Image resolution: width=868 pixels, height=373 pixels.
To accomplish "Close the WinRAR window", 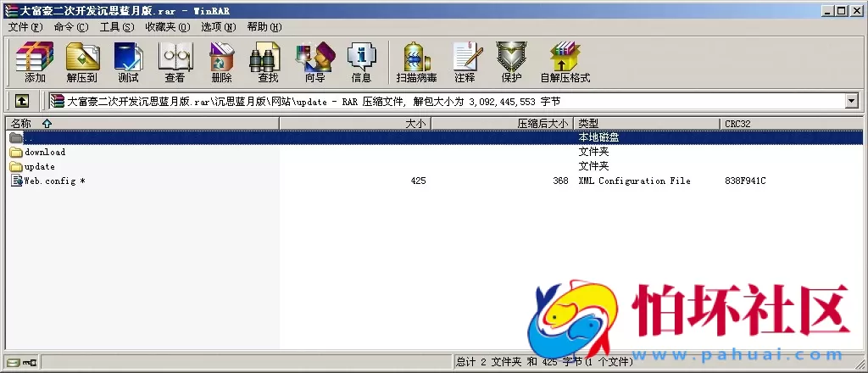I will click(855, 10).
